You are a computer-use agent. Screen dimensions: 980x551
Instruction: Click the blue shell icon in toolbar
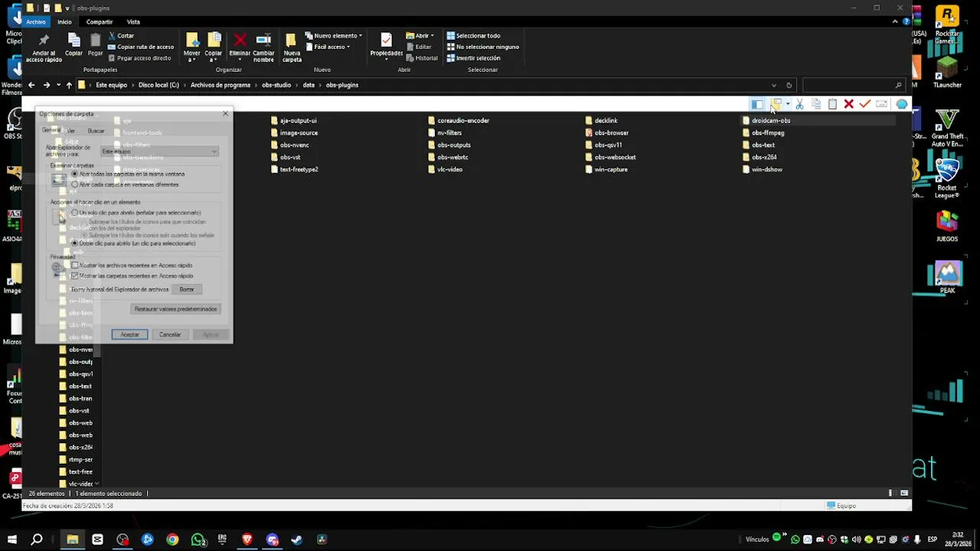click(901, 104)
